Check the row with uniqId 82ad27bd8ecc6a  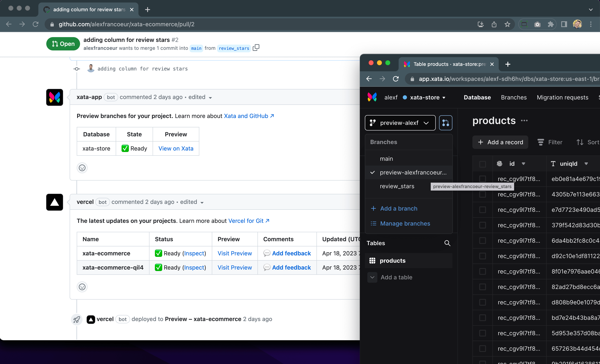tap(482, 287)
